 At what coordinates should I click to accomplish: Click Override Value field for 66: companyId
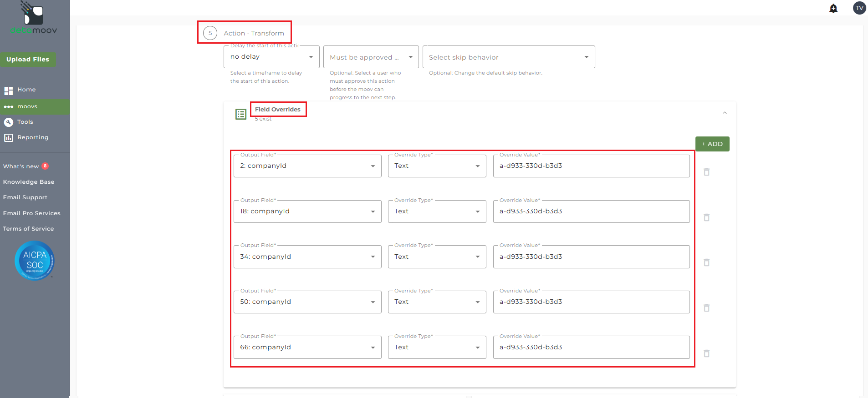tap(591, 348)
